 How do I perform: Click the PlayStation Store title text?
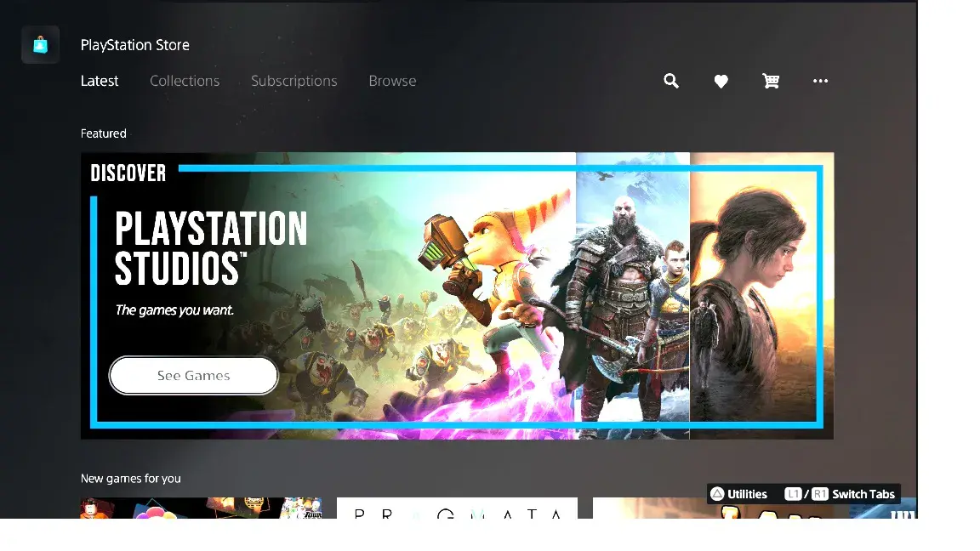[x=135, y=45]
